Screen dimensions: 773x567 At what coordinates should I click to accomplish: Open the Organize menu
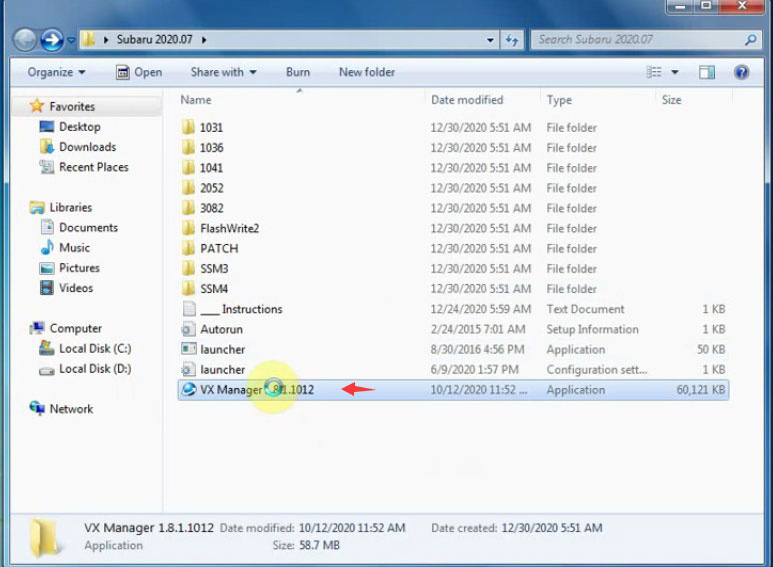tap(57, 72)
